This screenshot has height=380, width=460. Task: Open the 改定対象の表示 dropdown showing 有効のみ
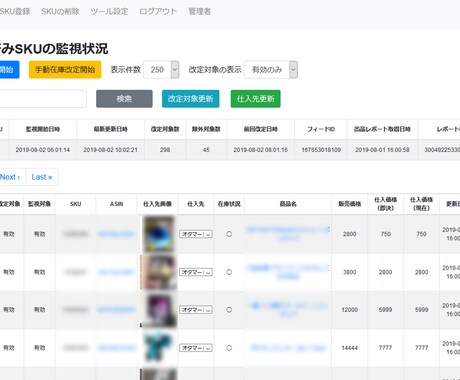pos(271,70)
